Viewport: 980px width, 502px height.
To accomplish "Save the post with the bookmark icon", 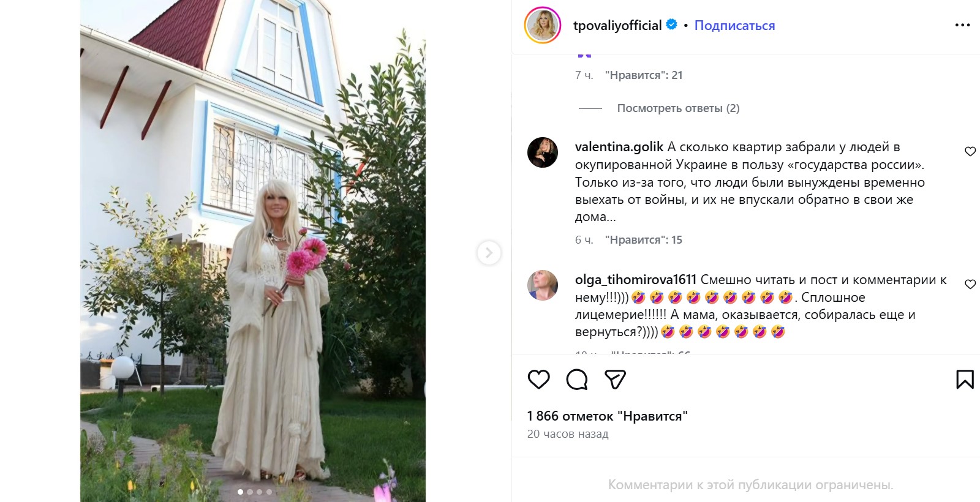I will coord(965,380).
